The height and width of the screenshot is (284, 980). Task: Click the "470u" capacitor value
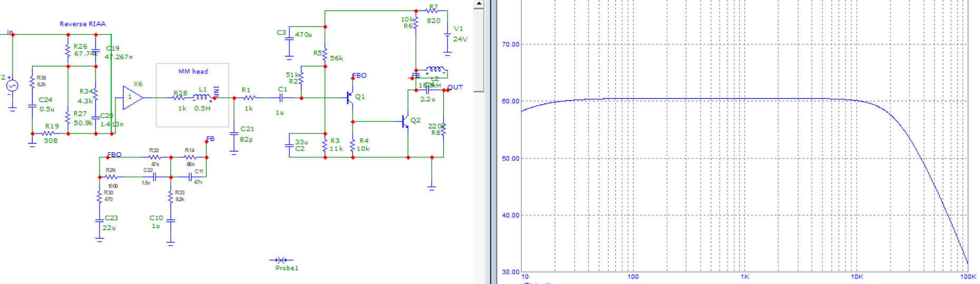(x=304, y=34)
